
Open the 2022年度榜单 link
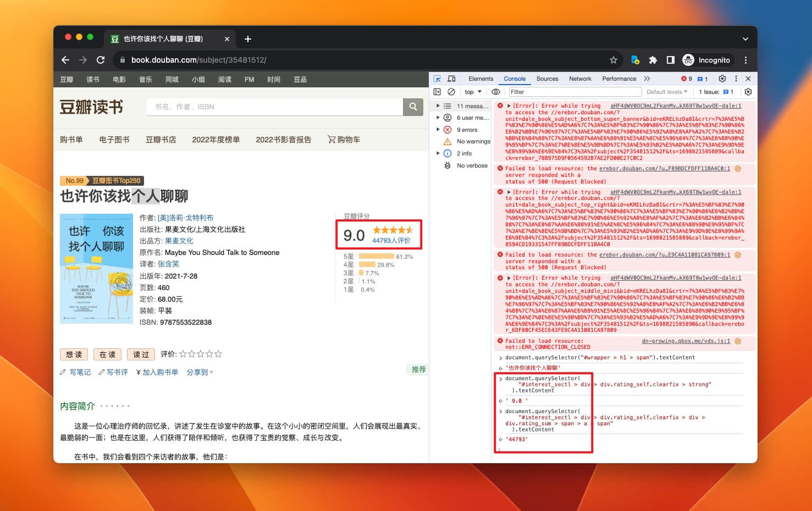216,140
